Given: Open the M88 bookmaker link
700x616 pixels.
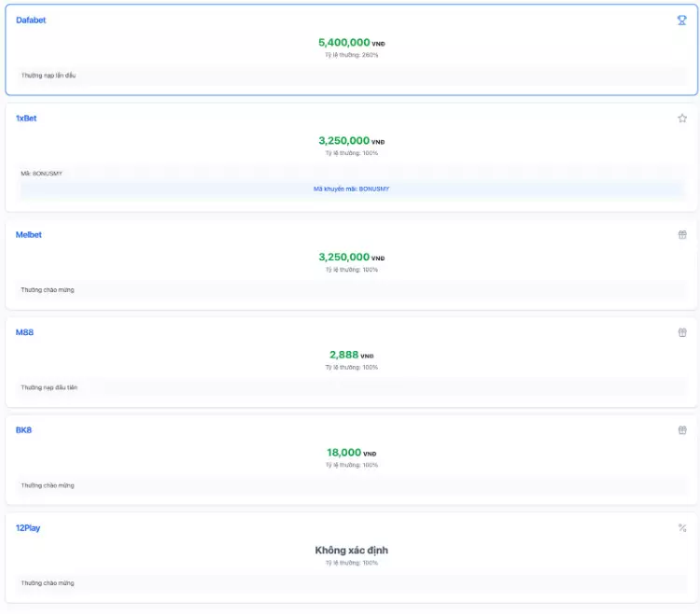Looking at the screenshot, I should pyautogui.click(x=24, y=332).
